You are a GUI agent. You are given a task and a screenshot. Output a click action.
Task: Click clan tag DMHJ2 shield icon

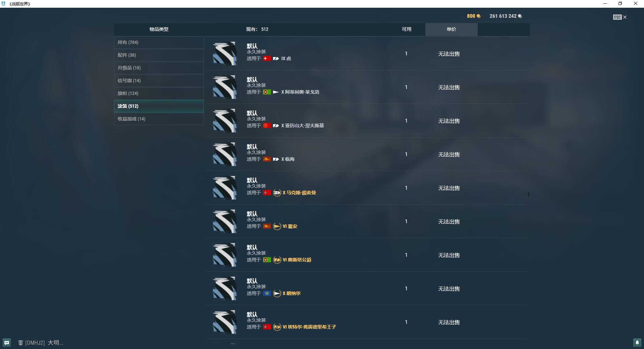click(x=20, y=343)
